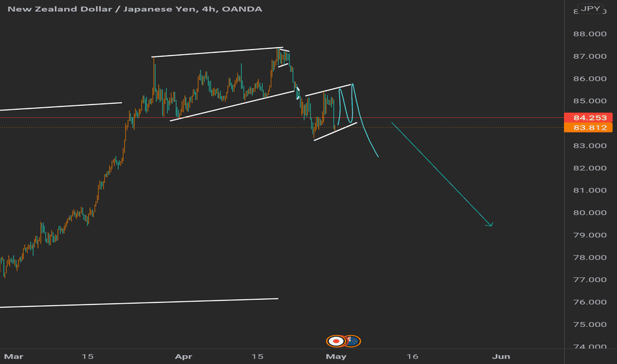This screenshot has width=617, height=364.
Task: Click the Mar label on time axis
Action: (x=13, y=357)
